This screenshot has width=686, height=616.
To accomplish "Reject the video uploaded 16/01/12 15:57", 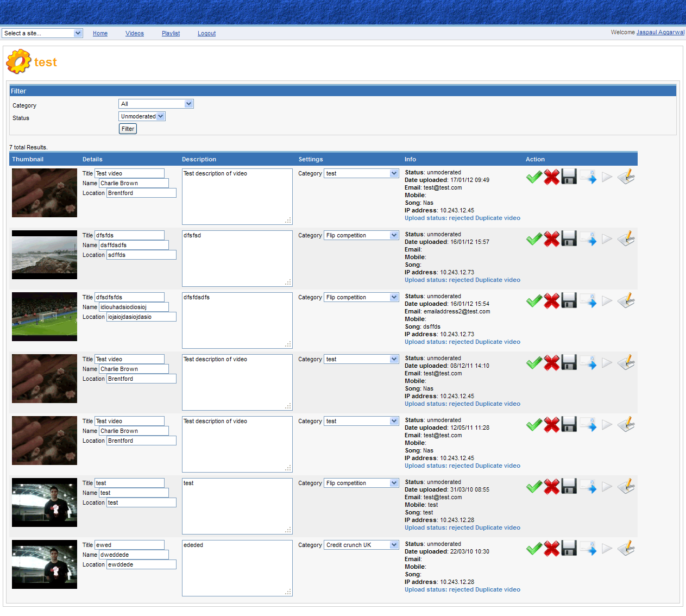I will point(552,239).
